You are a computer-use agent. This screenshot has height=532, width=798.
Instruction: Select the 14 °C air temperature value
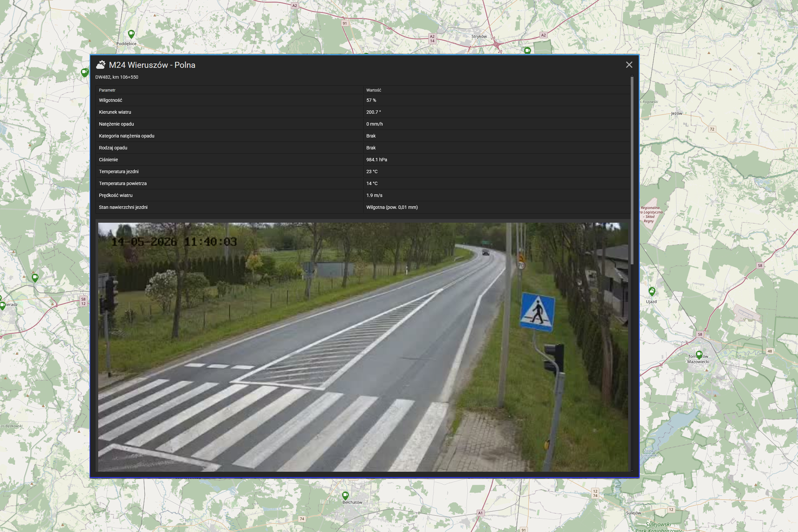pos(372,183)
